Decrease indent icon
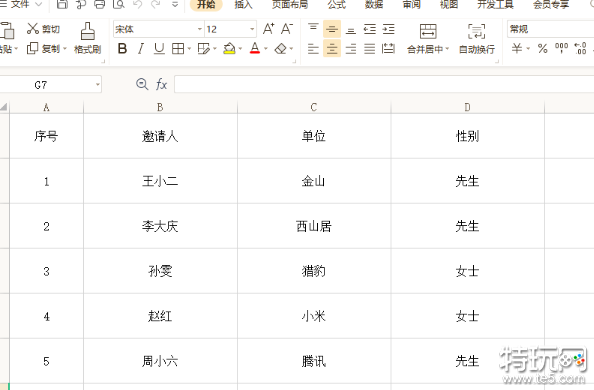Image resolution: width=594 pixels, height=390 pixels. pyautogui.click(x=370, y=29)
